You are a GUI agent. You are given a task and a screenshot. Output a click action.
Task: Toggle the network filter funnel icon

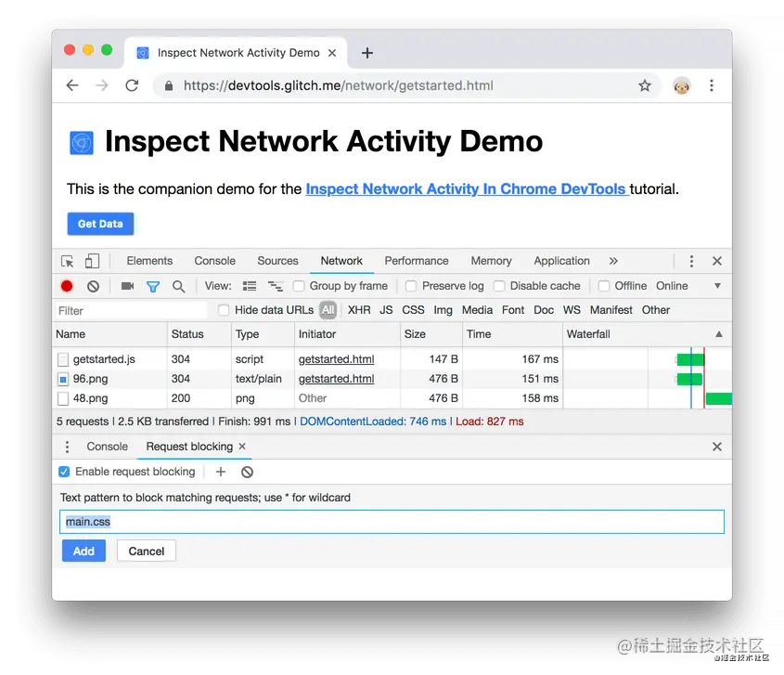[153, 286]
